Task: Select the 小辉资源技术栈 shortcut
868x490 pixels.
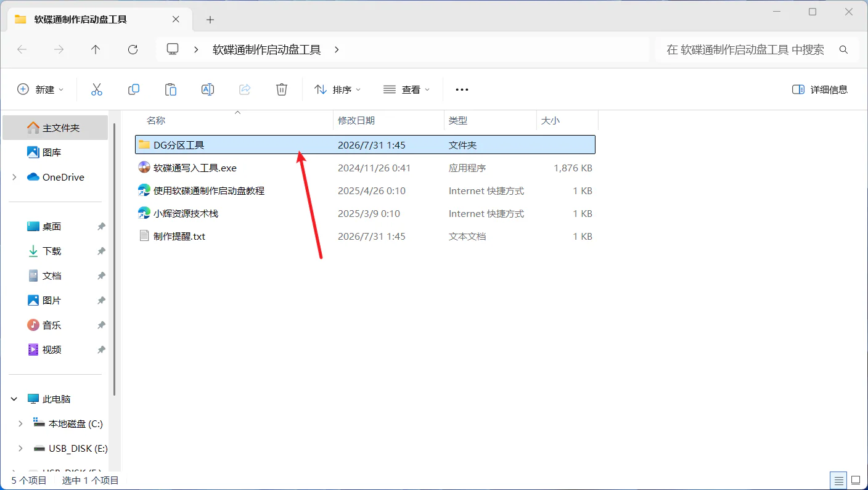Action: [365, 213]
